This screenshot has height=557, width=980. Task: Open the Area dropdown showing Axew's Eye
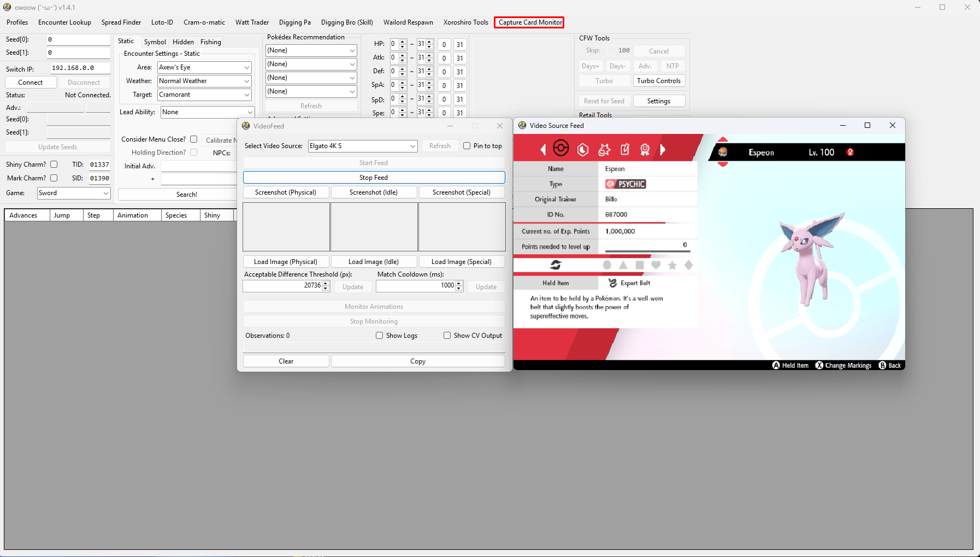click(x=204, y=67)
